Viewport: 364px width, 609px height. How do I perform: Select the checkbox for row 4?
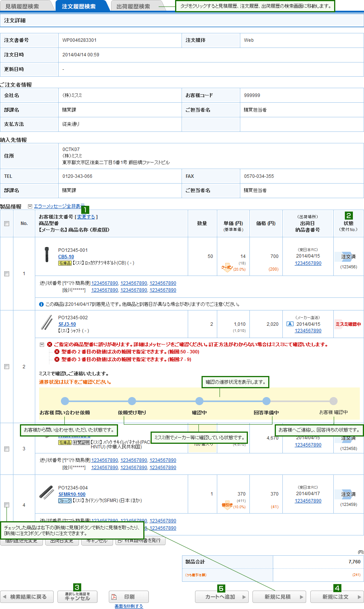tap(7, 505)
